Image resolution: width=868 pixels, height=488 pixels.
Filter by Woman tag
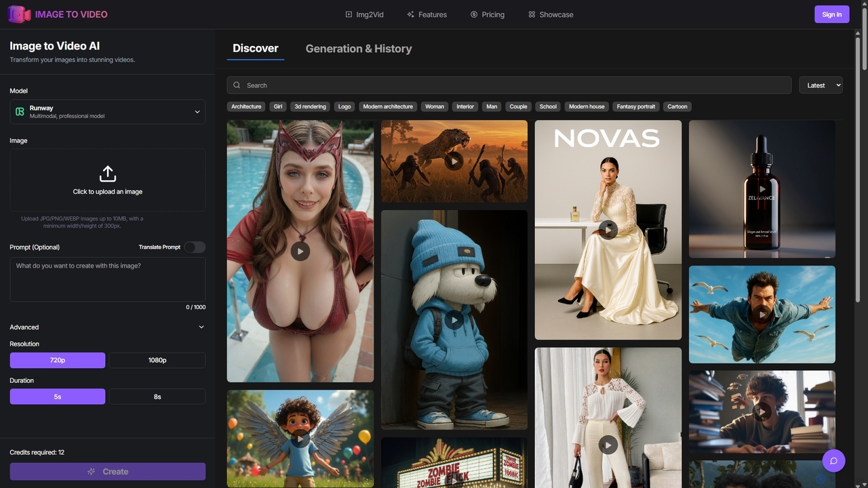[435, 106]
